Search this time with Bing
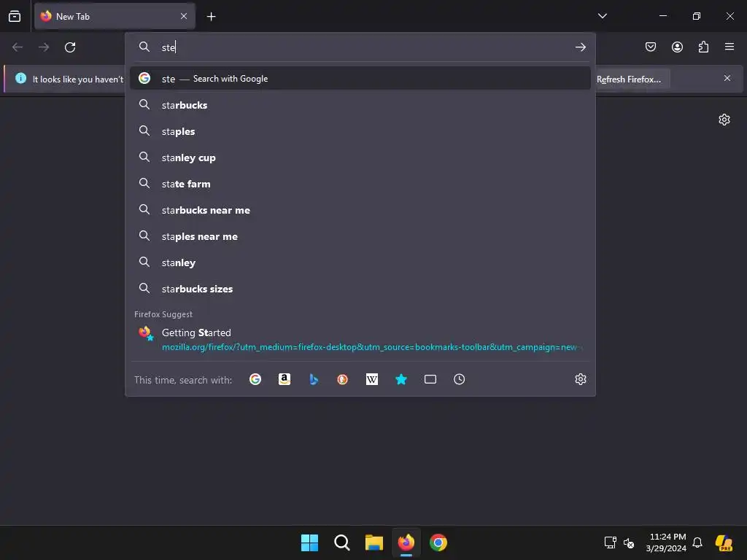 pyautogui.click(x=314, y=379)
